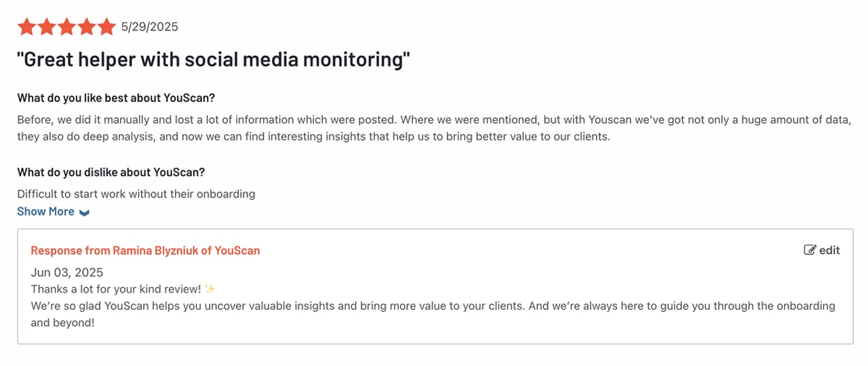This screenshot has height=366, width=868.
Task: Select the fifth rating star
Action: (106, 27)
